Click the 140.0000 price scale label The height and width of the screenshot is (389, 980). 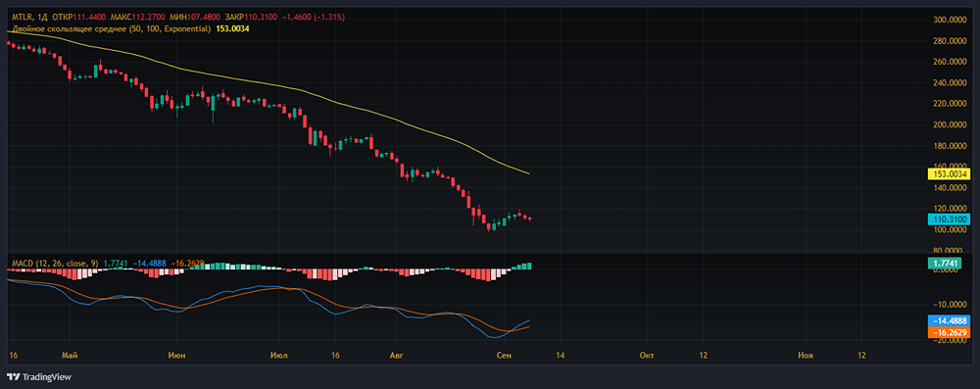tap(950, 187)
